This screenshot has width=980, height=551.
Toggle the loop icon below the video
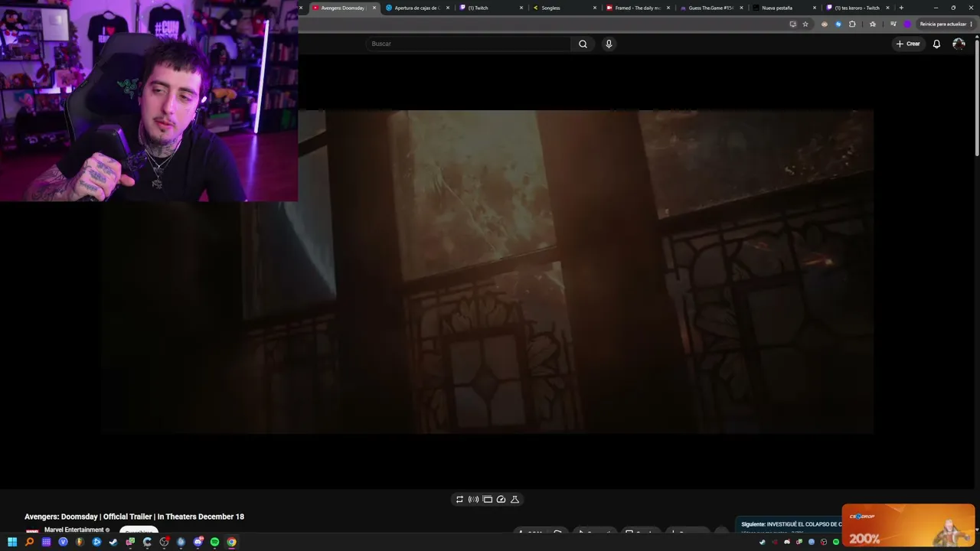(459, 499)
